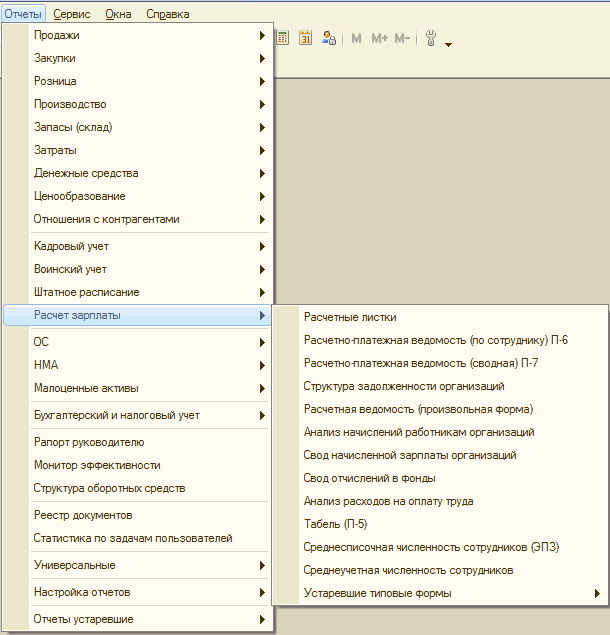Open the calculator toolbar icon
This screenshot has height=635, width=610.
tap(282, 38)
